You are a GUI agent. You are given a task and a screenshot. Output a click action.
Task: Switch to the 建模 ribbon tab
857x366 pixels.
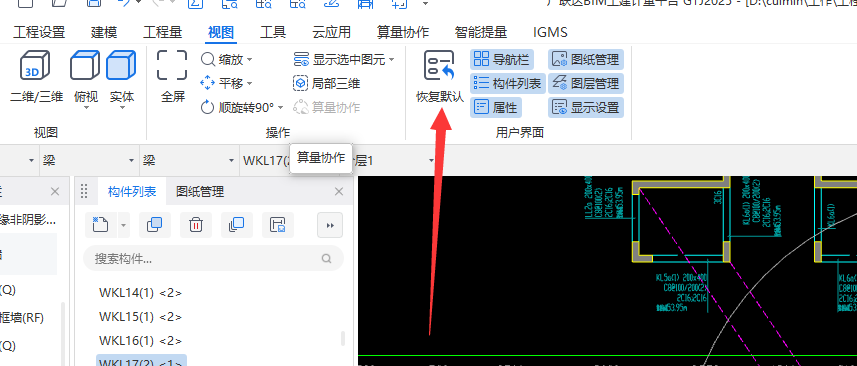click(104, 32)
